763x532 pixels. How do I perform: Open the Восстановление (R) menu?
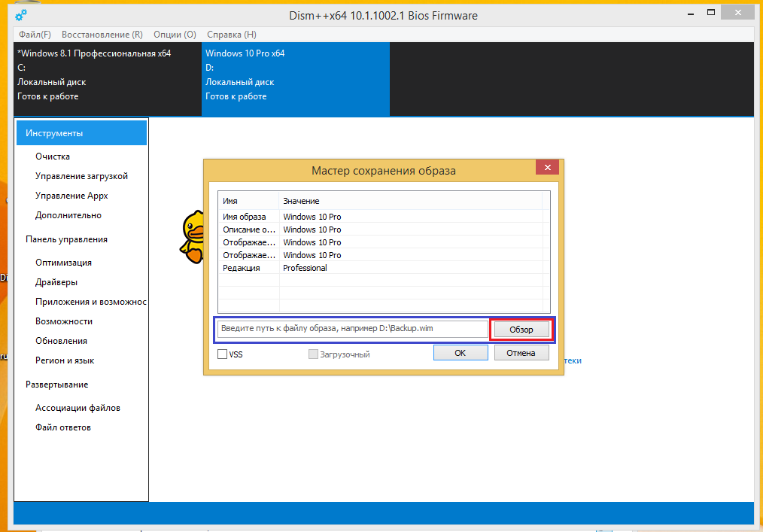click(102, 35)
